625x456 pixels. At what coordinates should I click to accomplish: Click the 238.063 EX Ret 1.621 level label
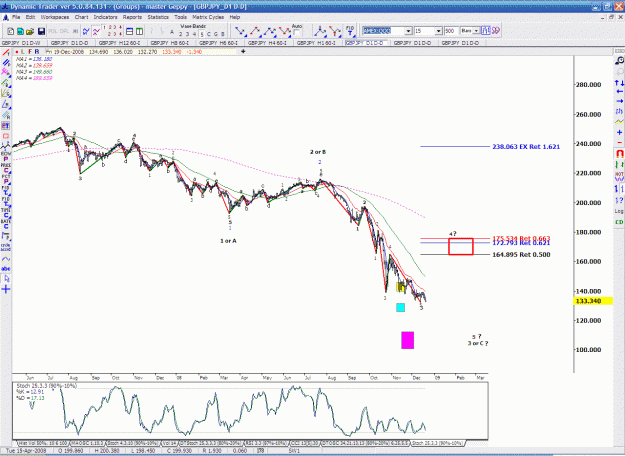(x=526, y=147)
